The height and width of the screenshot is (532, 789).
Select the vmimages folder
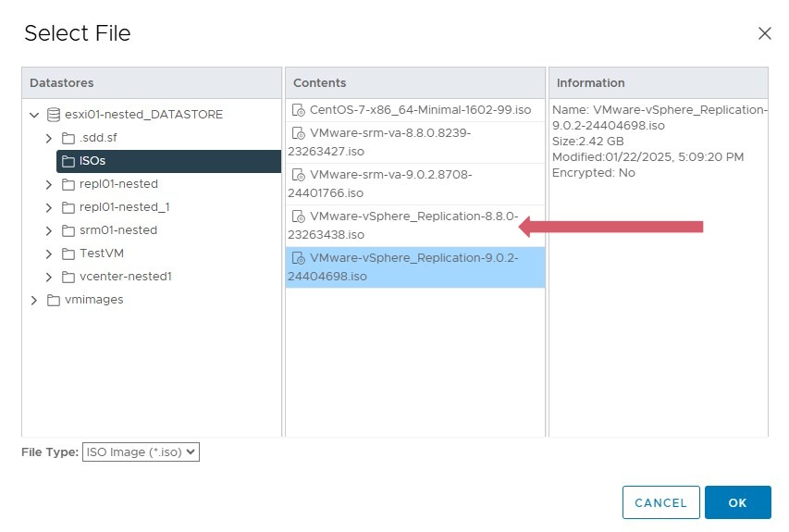pyautogui.click(x=93, y=300)
